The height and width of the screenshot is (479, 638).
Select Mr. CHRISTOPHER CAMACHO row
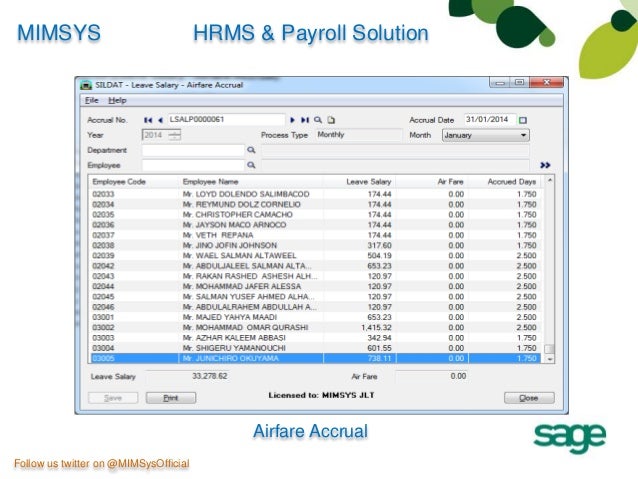315,214
